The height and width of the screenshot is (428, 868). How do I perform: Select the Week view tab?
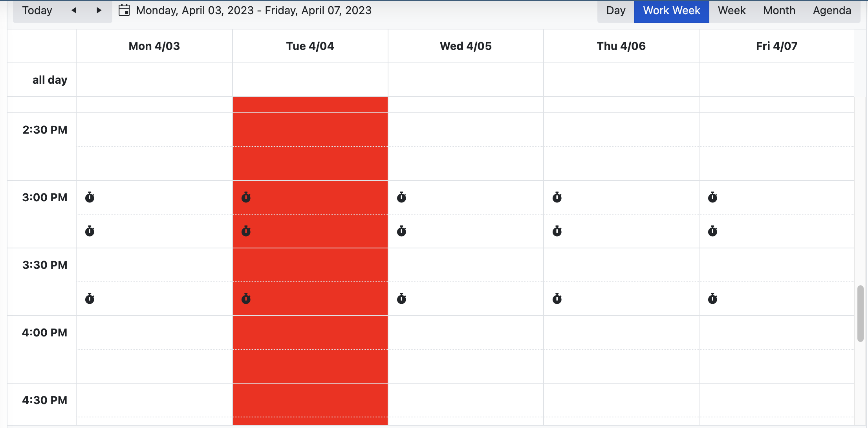click(x=731, y=11)
